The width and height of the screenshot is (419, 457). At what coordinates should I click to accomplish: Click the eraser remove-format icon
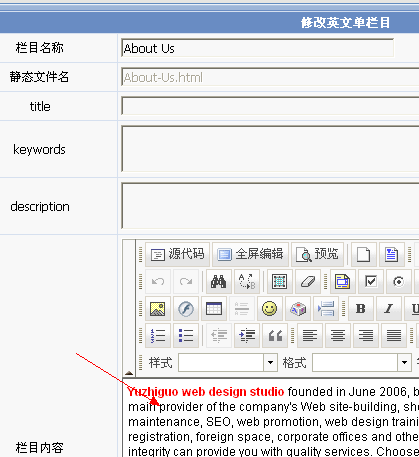[308, 282]
